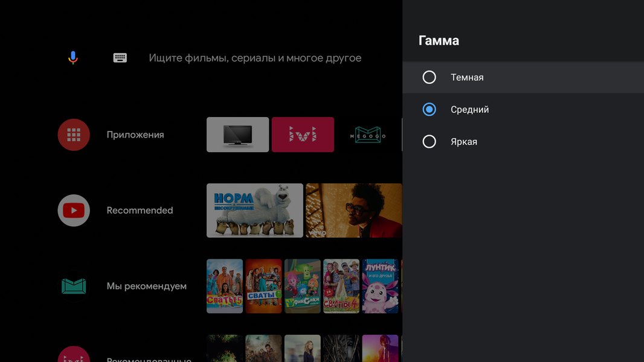
Task: Open the Live TV app tile
Action: click(x=238, y=135)
